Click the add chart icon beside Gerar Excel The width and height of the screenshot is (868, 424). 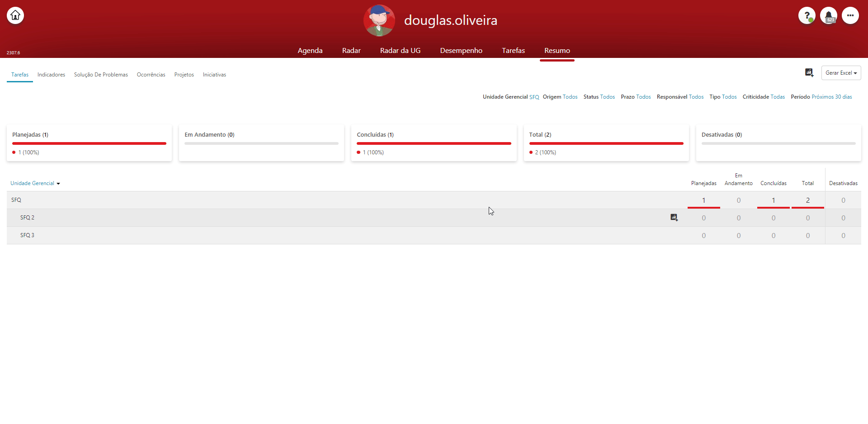809,72
